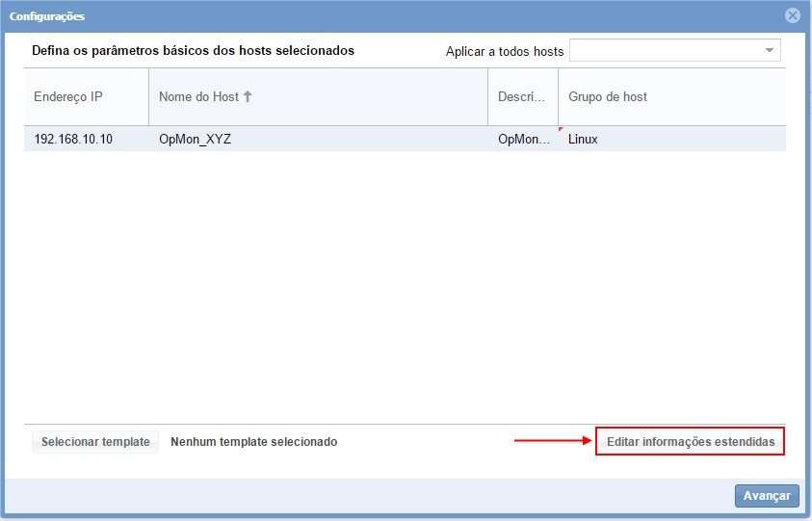The width and height of the screenshot is (812, 521).
Task: Sort by the Nome do Host column header
Action: point(198,96)
